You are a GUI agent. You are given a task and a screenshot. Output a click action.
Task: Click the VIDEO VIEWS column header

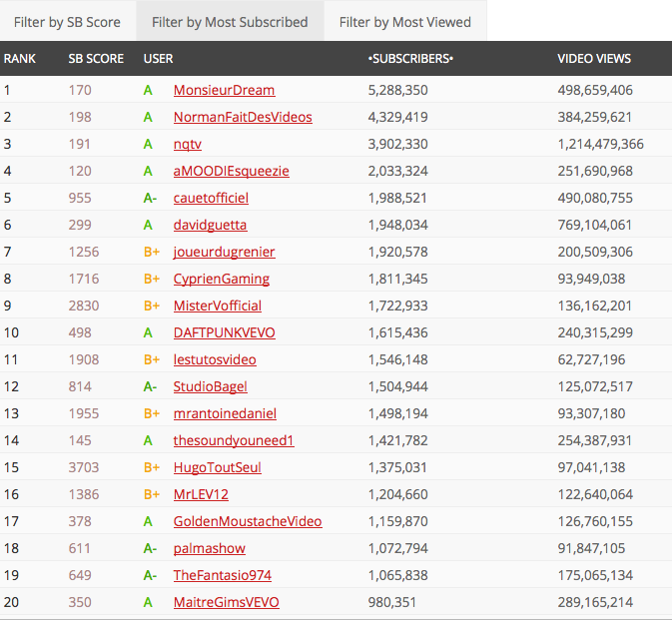[x=594, y=59]
